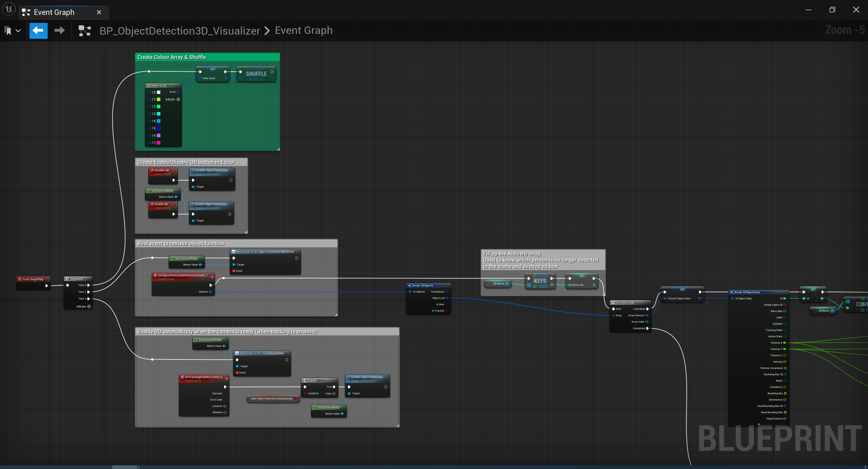Select the Break SlObjectData node header
This screenshot has width=868, height=469.
click(759, 292)
